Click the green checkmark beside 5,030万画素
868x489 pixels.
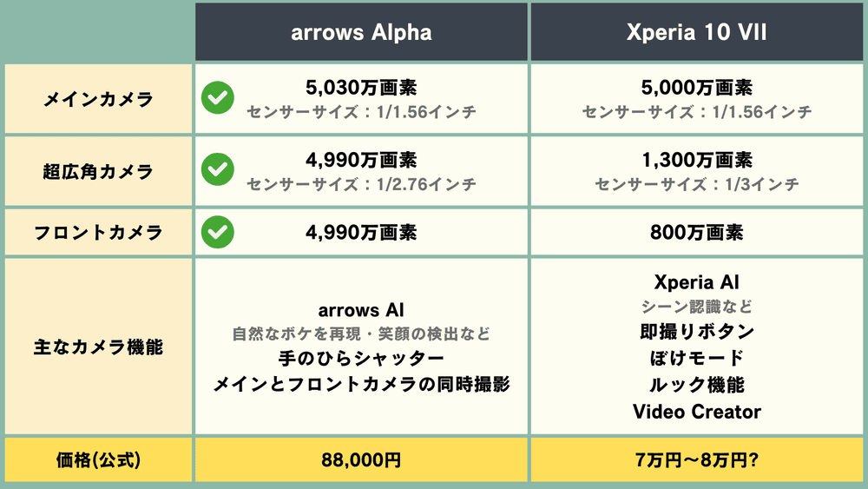[x=217, y=99]
